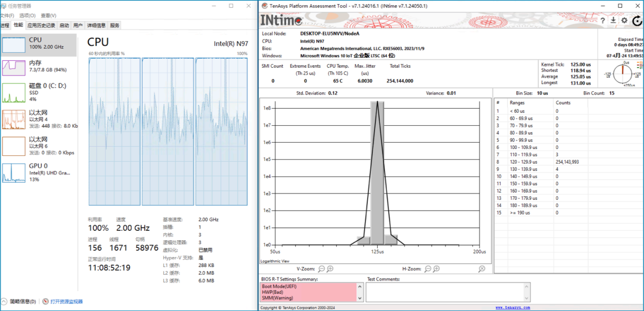The width and height of the screenshot is (644, 311).
Task: Select the CPU performance thumbnail in sidebar
Action: tap(14, 45)
